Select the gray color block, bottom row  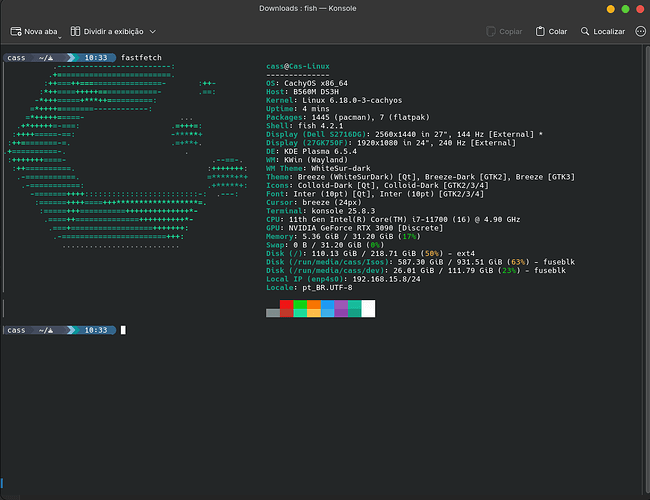click(x=273, y=313)
